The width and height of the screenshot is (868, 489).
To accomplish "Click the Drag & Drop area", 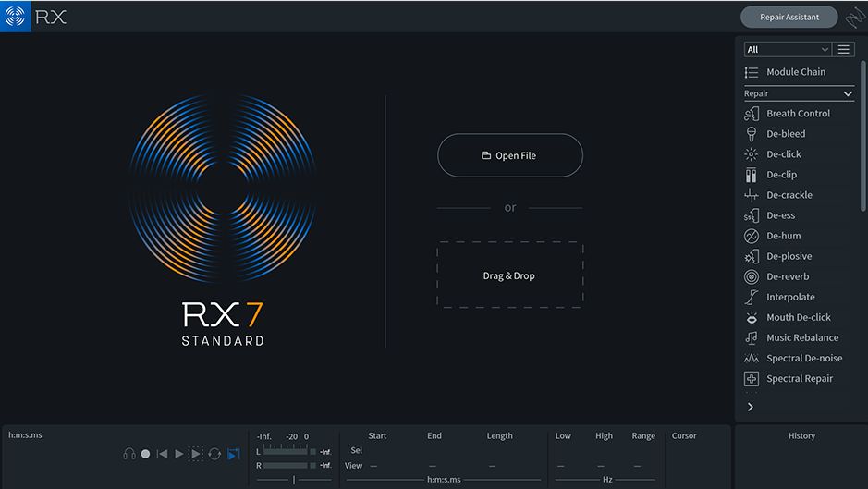I will pyautogui.click(x=510, y=275).
